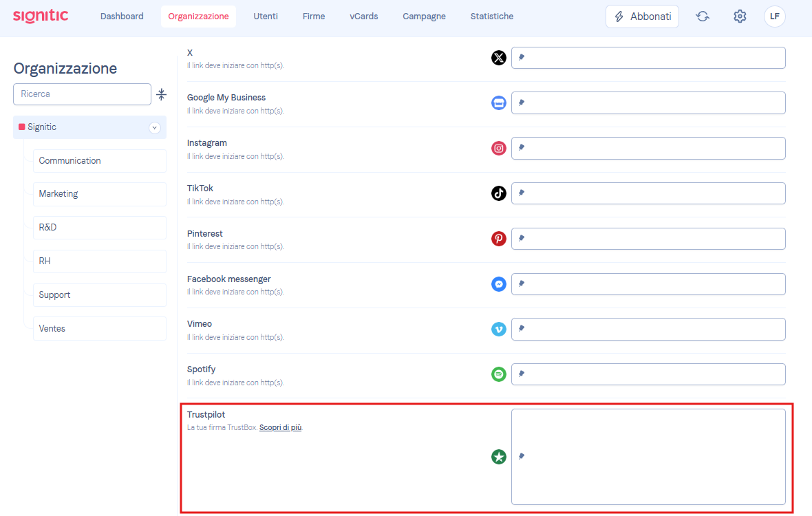The image size is (812, 516).
Task: Click the Google My Business icon
Action: point(498,103)
